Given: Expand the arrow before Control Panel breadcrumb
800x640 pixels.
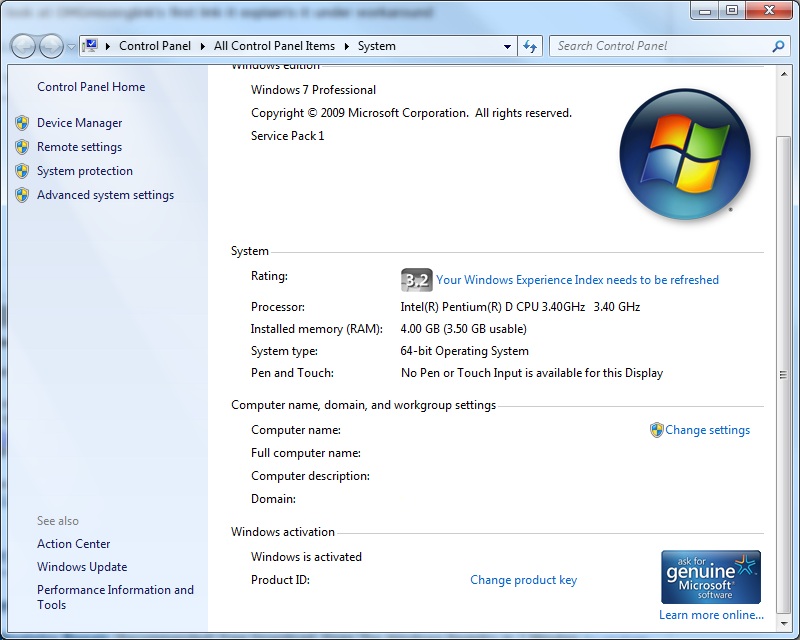Looking at the screenshot, I should (108, 46).
